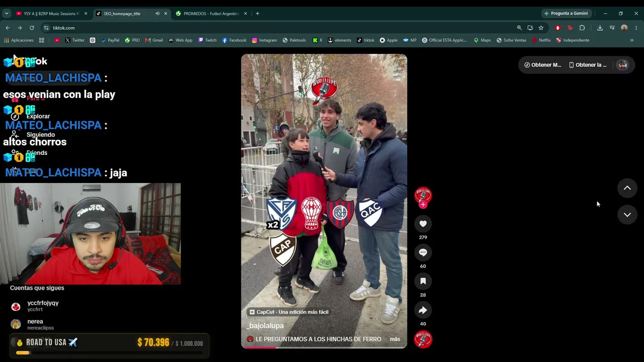Open the Twitch bookmark
The width and height of the screenshot is (644, 362).
tap(207, 40)
